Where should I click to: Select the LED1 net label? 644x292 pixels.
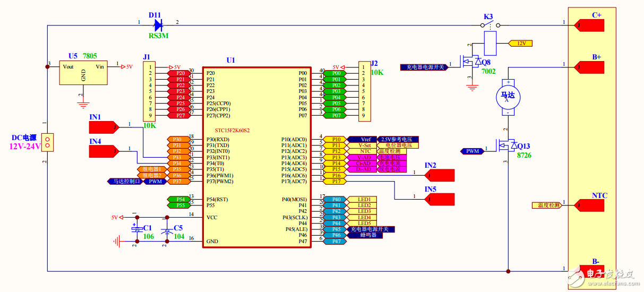(x=364, y=200)
